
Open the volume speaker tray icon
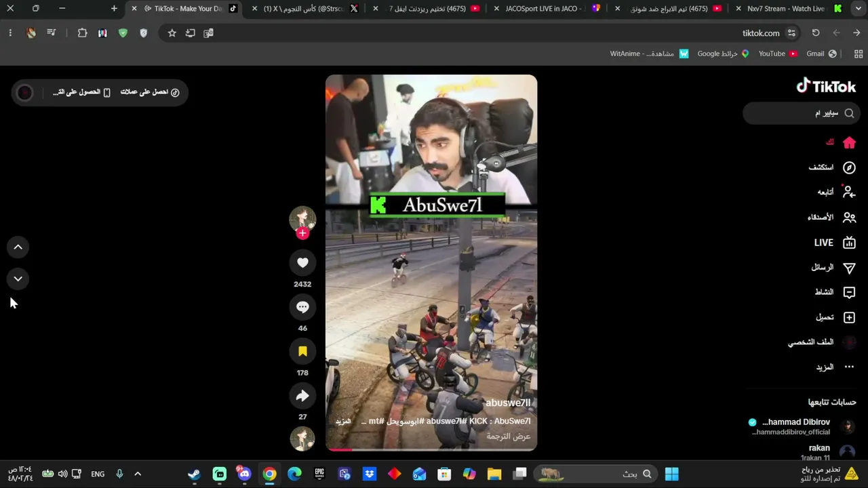tap(62, 474)
